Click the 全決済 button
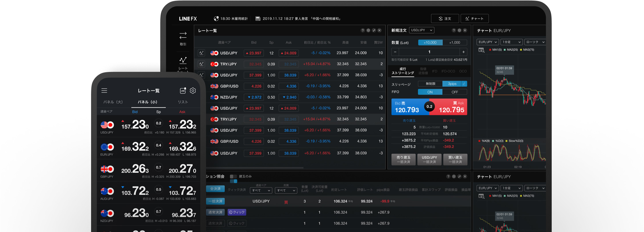 click(215, 189)
